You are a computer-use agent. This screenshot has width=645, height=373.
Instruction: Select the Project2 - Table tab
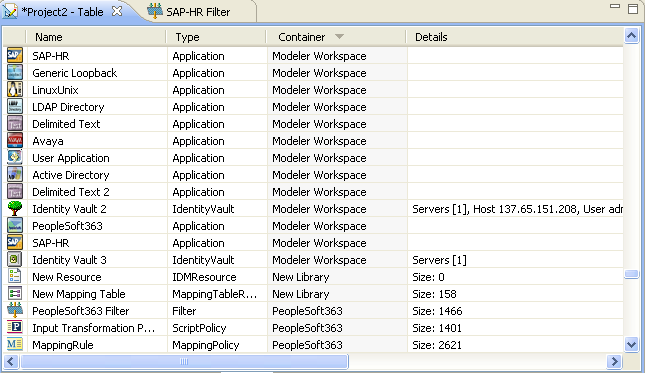[62, 12]
